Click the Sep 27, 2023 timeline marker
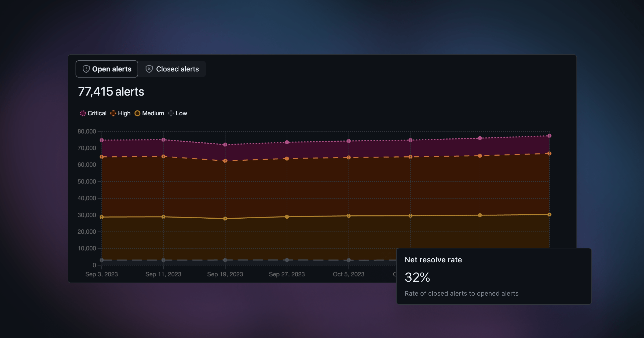 point(287,274)
